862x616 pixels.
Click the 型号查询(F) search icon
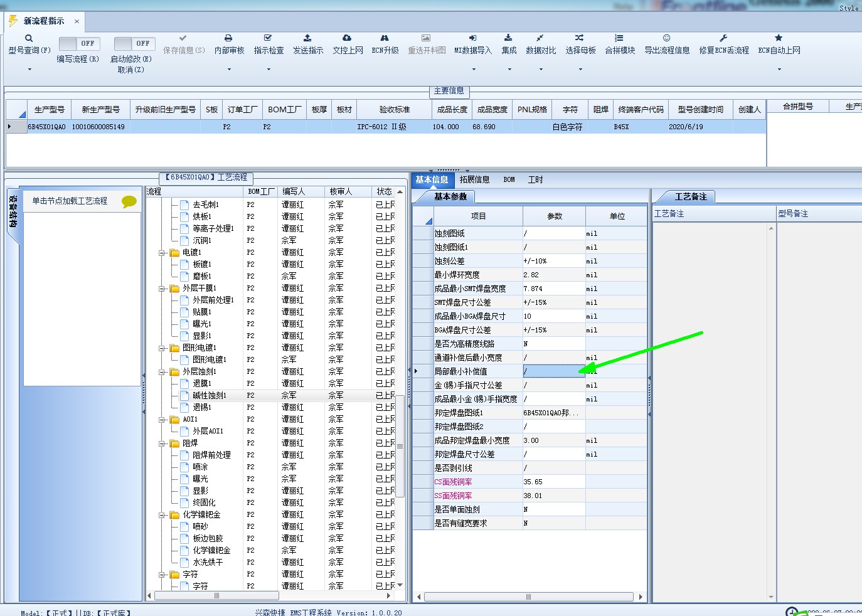click(29, 38)
